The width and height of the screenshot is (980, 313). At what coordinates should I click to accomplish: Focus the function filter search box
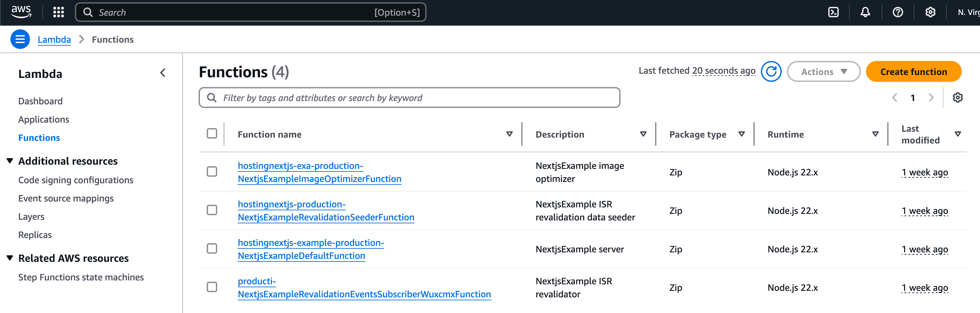(409, 98)
